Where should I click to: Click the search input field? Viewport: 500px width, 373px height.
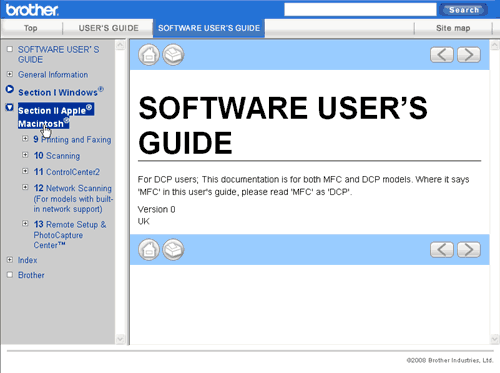(360, 10)
